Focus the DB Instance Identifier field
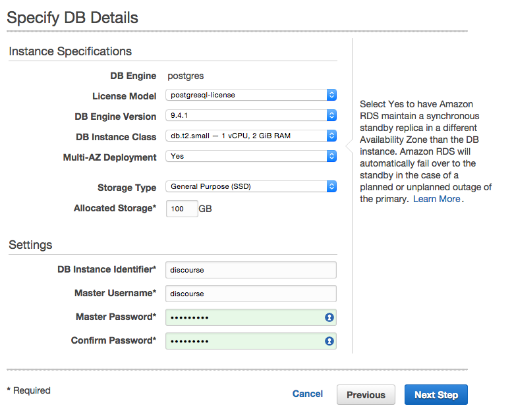Screen dimensions: 512x420 point(251,270)
